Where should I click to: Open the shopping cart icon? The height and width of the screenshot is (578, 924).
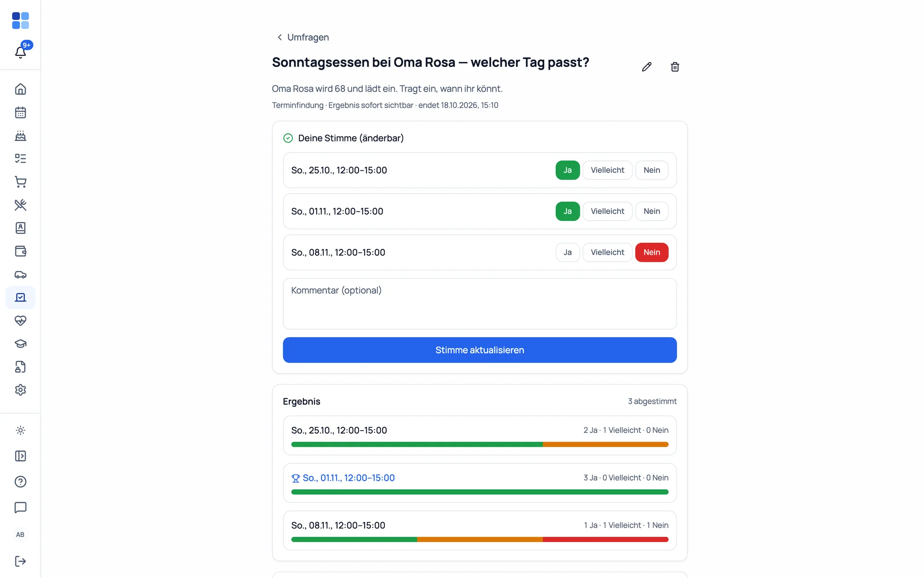click(x=20, y=182)
